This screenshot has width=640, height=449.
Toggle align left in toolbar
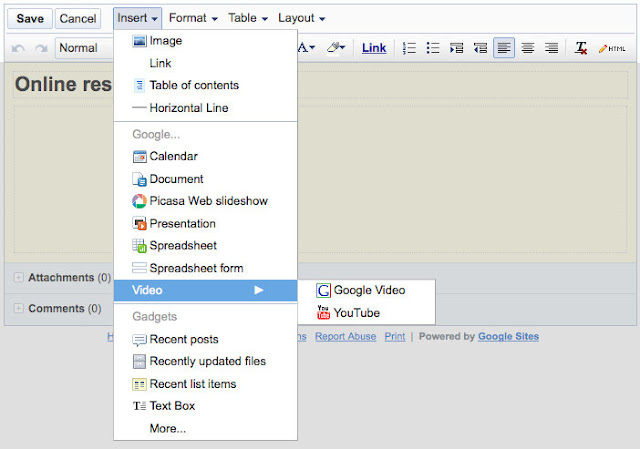(504, 47)
